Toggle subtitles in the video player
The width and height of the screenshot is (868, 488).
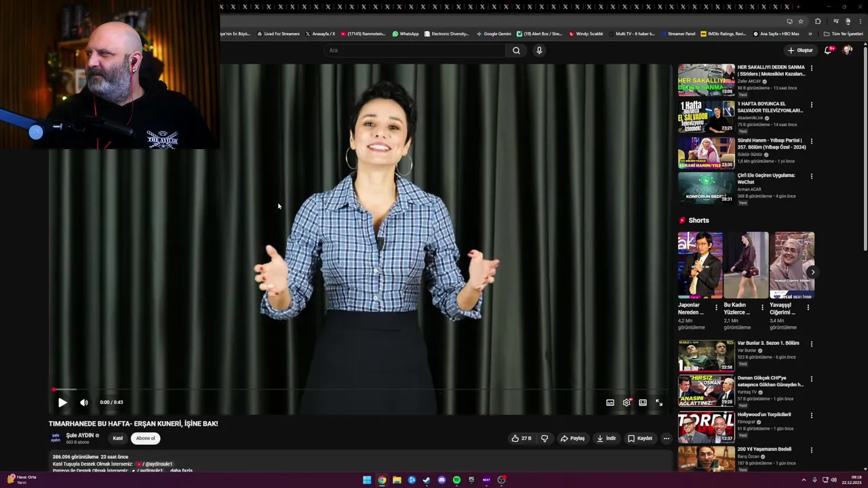click(610, 403)
